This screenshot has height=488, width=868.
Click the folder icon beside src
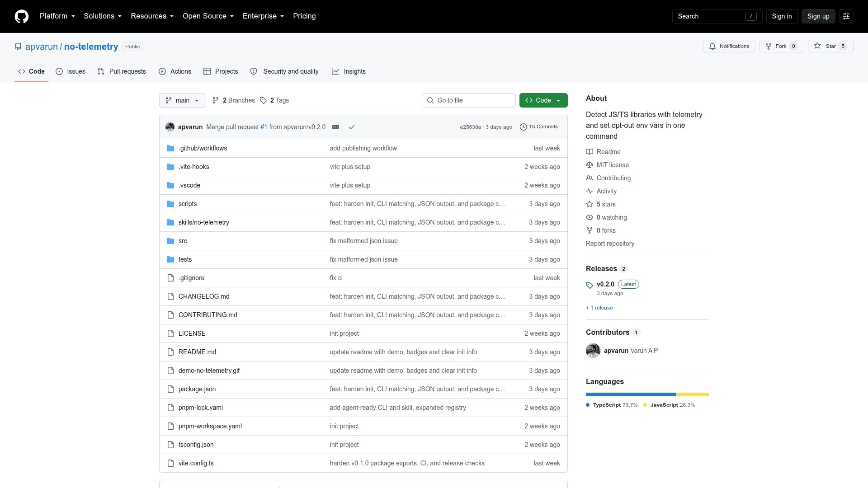[x=170, y=241]
